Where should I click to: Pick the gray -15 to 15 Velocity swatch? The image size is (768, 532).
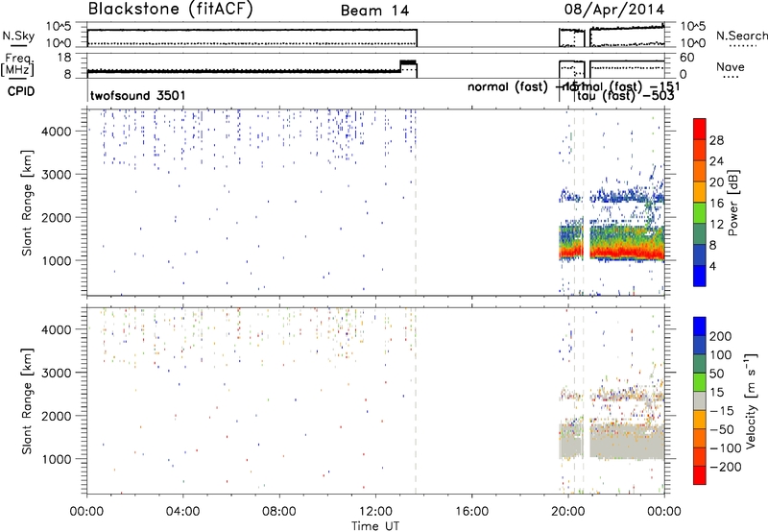tap(700, 400)
